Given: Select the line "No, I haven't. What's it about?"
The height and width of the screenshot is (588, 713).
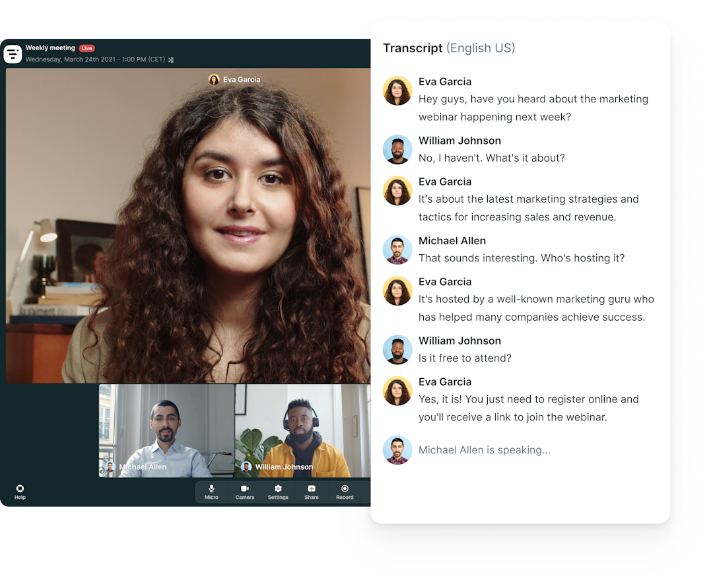Looking at the screenshot, I should coord(492,158).
